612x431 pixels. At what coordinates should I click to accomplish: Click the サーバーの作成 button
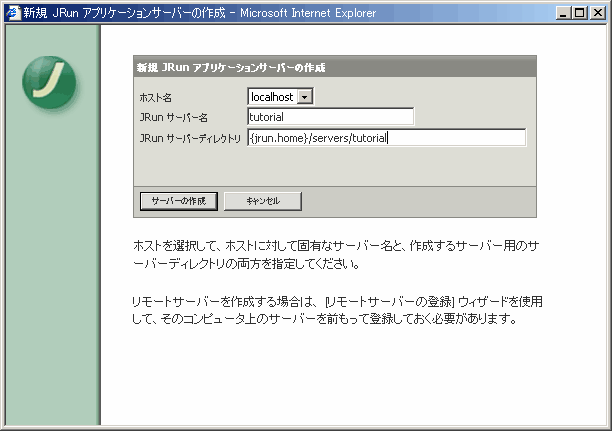coord(179,201)
